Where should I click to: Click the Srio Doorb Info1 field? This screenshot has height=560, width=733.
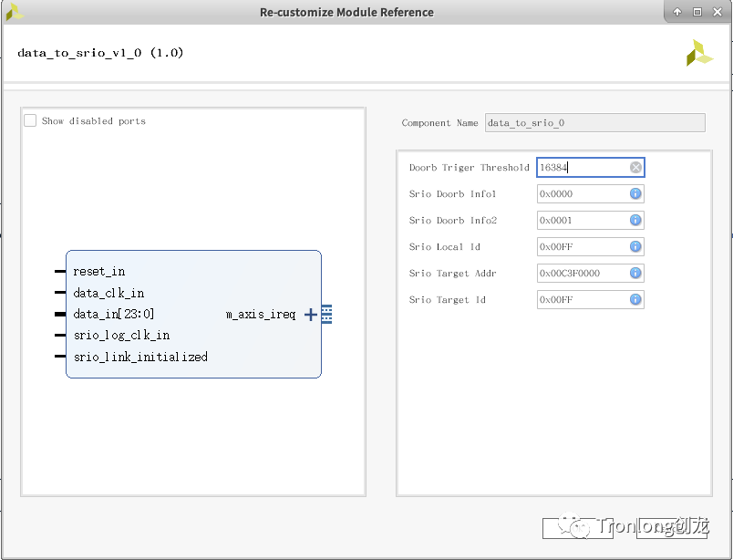(x=581, y=193)
